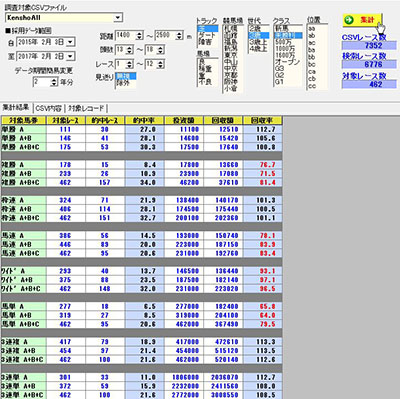Switch to the 対象レコード tab

click(x=86, y=108)
